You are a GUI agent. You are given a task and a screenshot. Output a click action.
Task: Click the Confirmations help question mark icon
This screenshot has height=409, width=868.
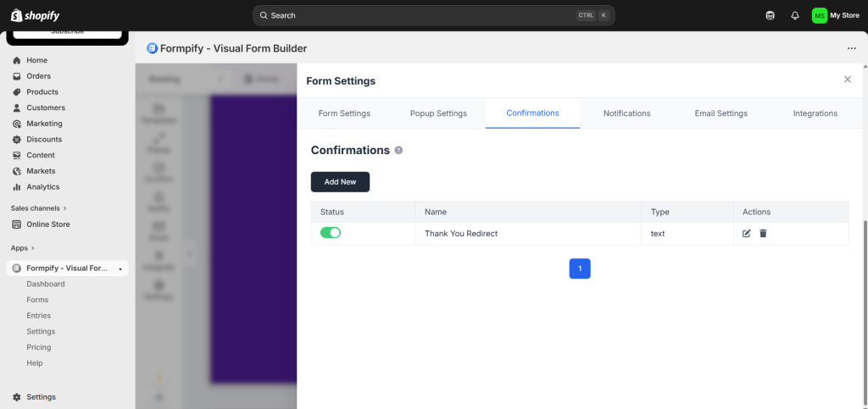[398, 151]
